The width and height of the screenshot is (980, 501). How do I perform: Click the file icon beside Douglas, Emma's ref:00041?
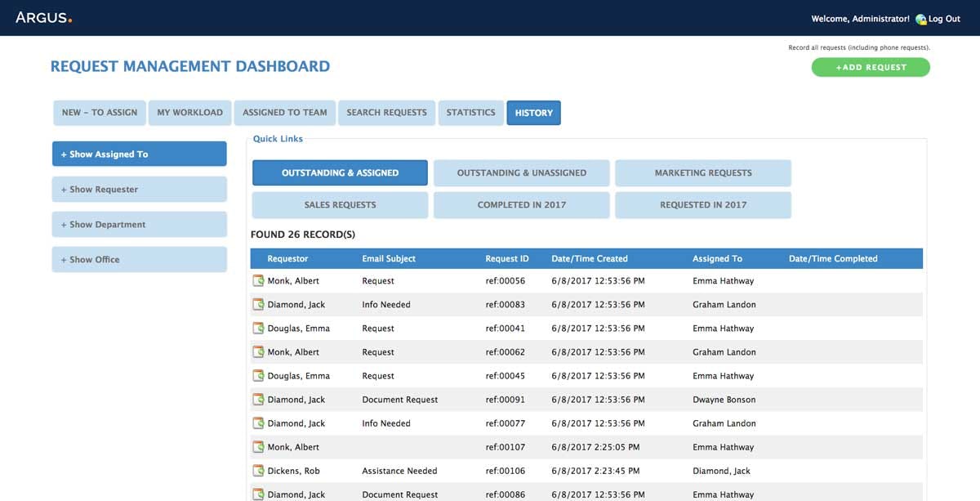(260, 328)
